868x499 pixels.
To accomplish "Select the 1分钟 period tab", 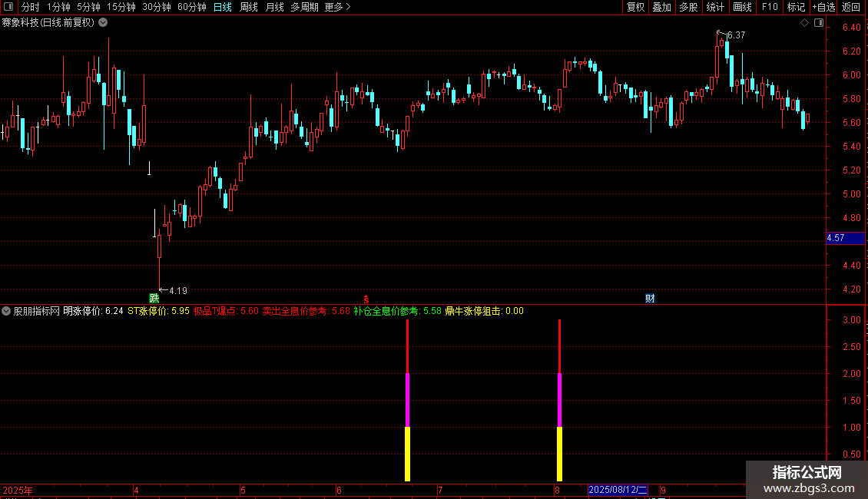I will [58, 7].
